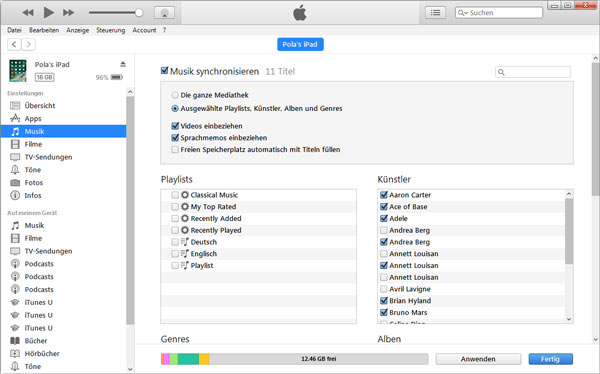This screenshot has width=600, height=374.
Task: Click the gear icon of Classical Music playlist
Action: 185,195
